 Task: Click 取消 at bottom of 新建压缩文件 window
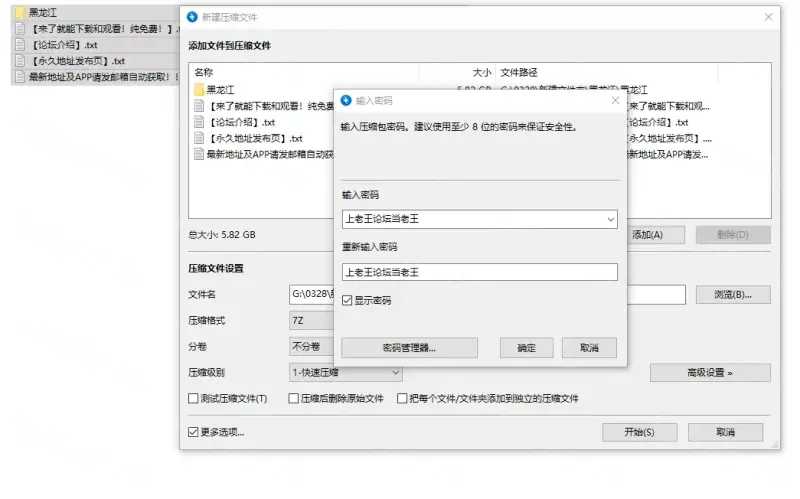point(725,432)
